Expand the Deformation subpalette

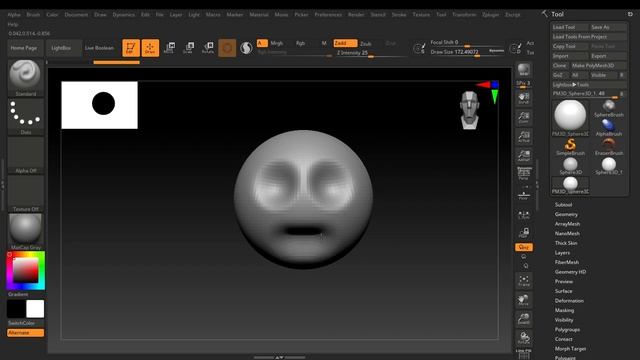pos(569,301)
